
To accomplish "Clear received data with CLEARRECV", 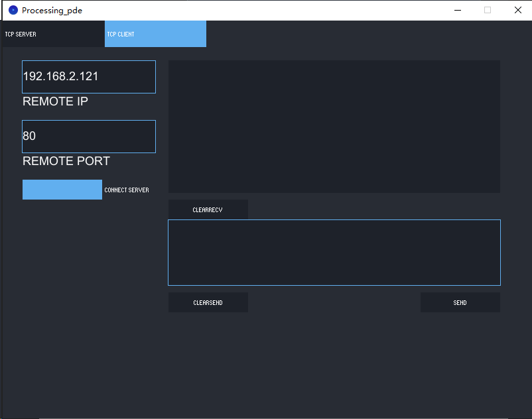I will pyautogui.click(x=208, y=210).
